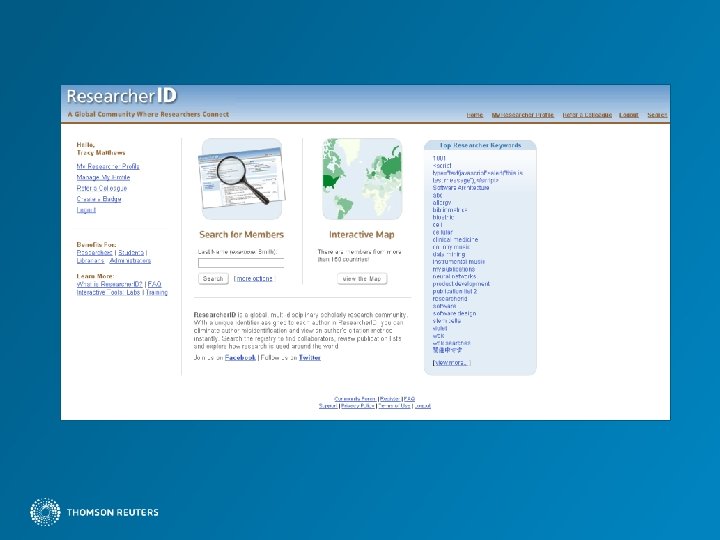
Task: Select the stem cells keyword
Action: coord(447,321)
